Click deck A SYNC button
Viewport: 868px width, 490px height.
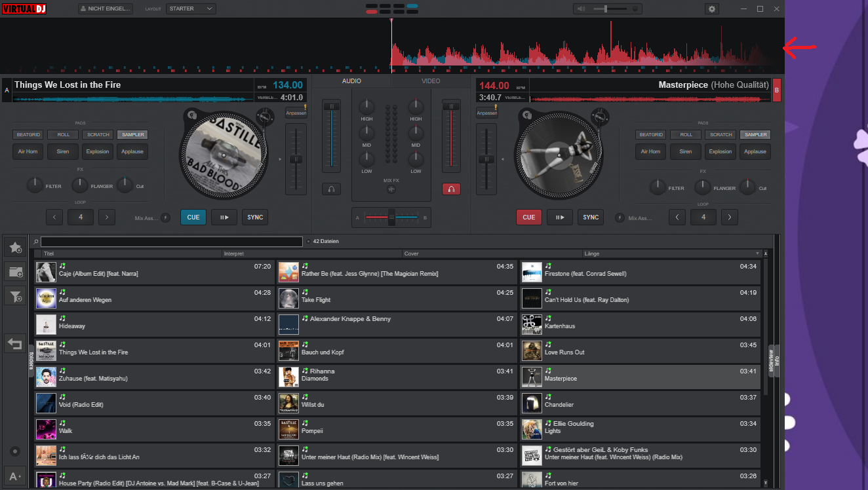(x=255, y=217)
